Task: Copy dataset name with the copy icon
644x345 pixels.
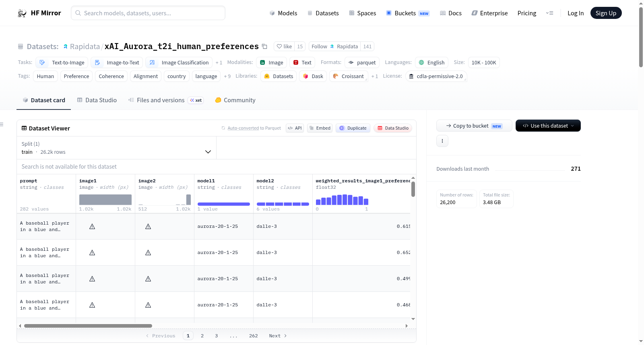Action: 264,46
